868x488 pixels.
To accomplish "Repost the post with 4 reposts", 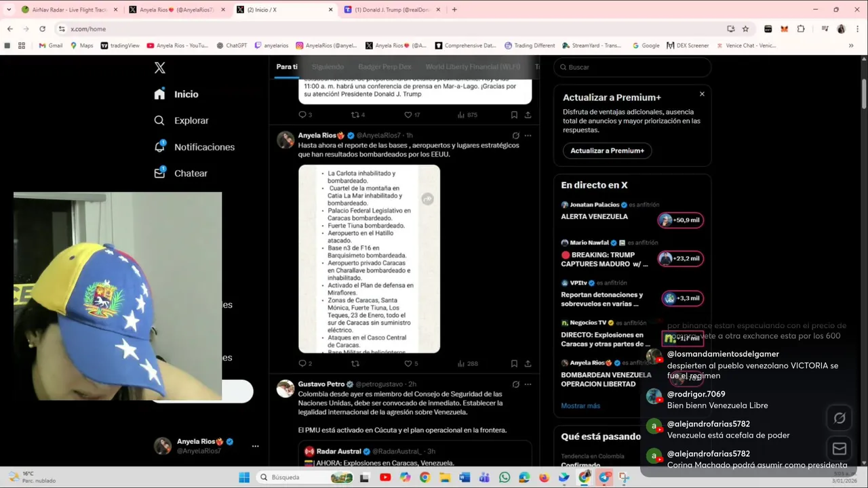I will click(355, 115).
